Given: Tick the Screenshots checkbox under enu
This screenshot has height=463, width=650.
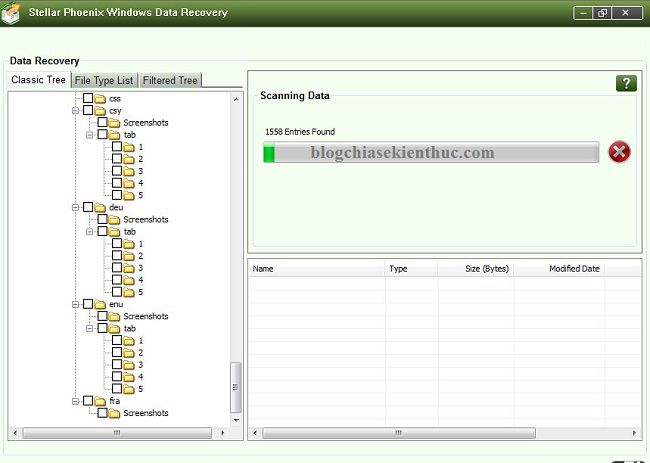Looking at the screenshot, I should [102, 316].
